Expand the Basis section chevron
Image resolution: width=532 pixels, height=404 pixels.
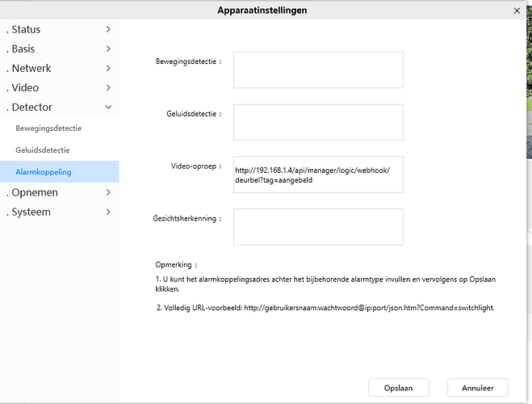coord(108,49)
